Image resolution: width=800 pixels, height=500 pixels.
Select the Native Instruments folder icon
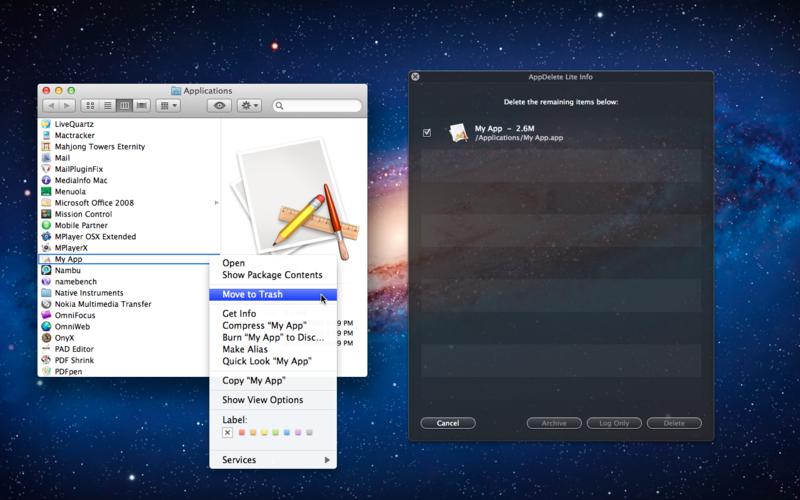[46, 292]
